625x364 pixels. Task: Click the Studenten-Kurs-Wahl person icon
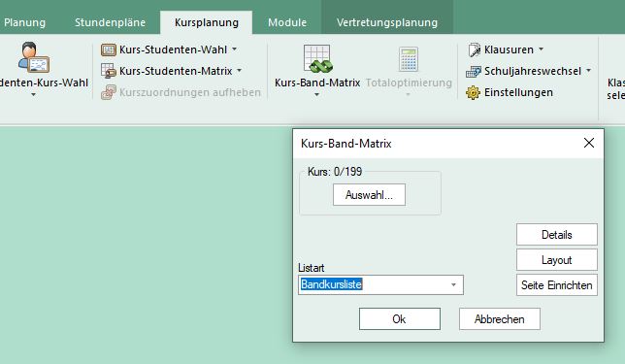(33, 57)
